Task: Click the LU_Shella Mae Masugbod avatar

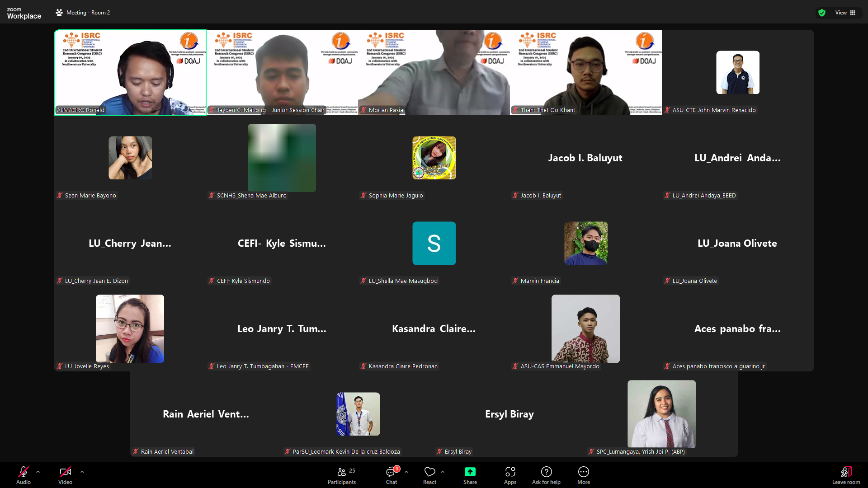Action: 434,243
